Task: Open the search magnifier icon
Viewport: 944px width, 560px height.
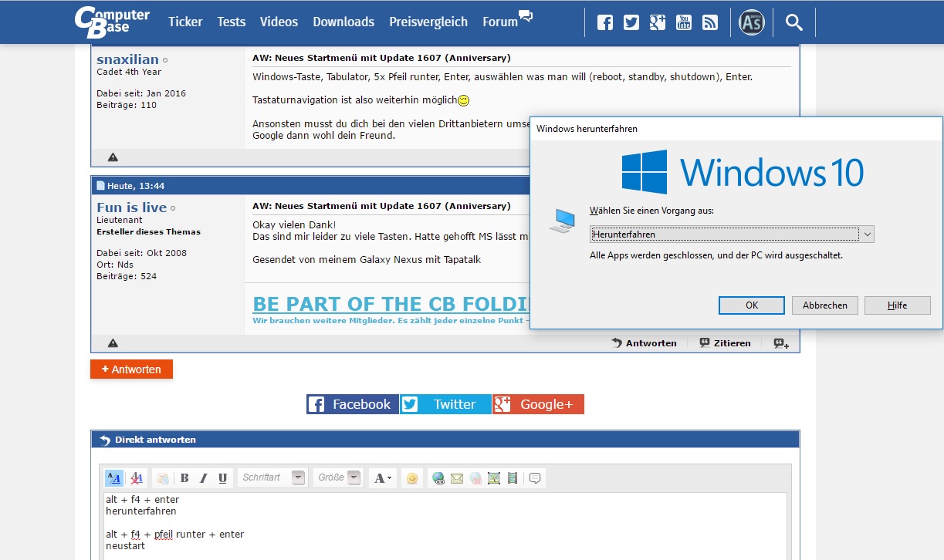Action: click(794, 22)
